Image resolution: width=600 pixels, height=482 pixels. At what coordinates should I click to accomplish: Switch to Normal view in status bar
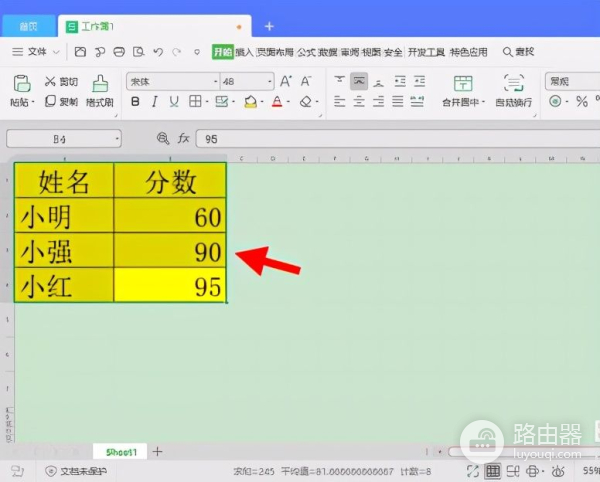(x=493, y=471)
